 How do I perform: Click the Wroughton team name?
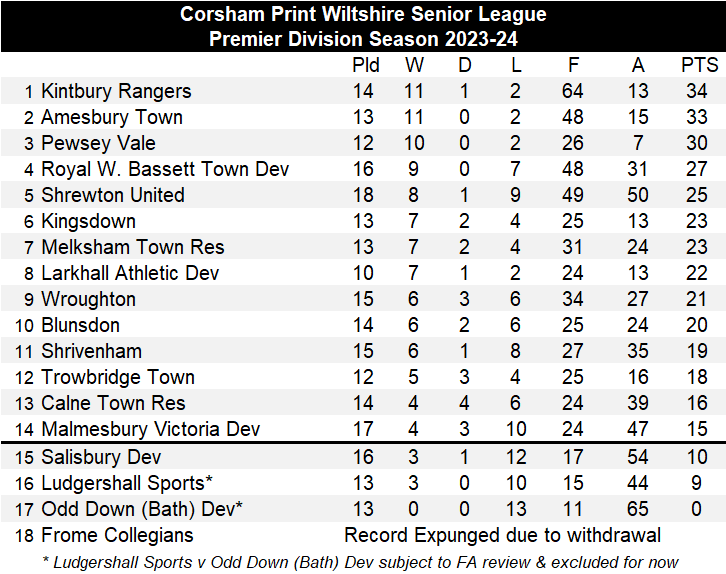89,299
